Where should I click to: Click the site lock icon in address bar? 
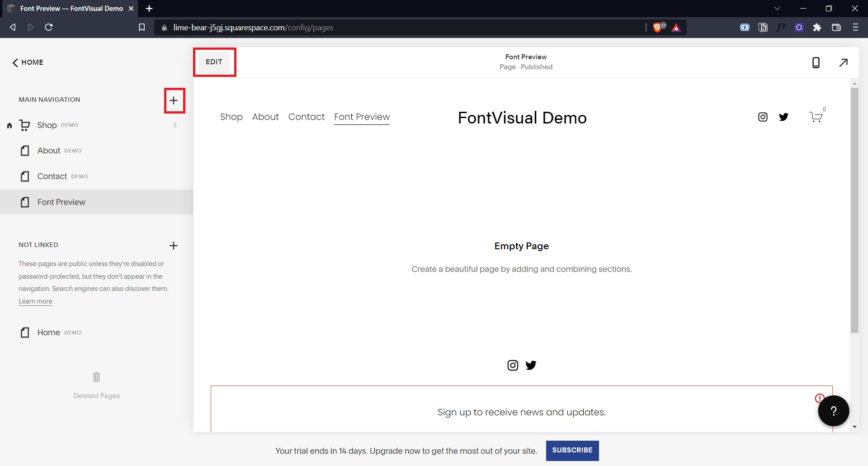(x=164, y=28)
